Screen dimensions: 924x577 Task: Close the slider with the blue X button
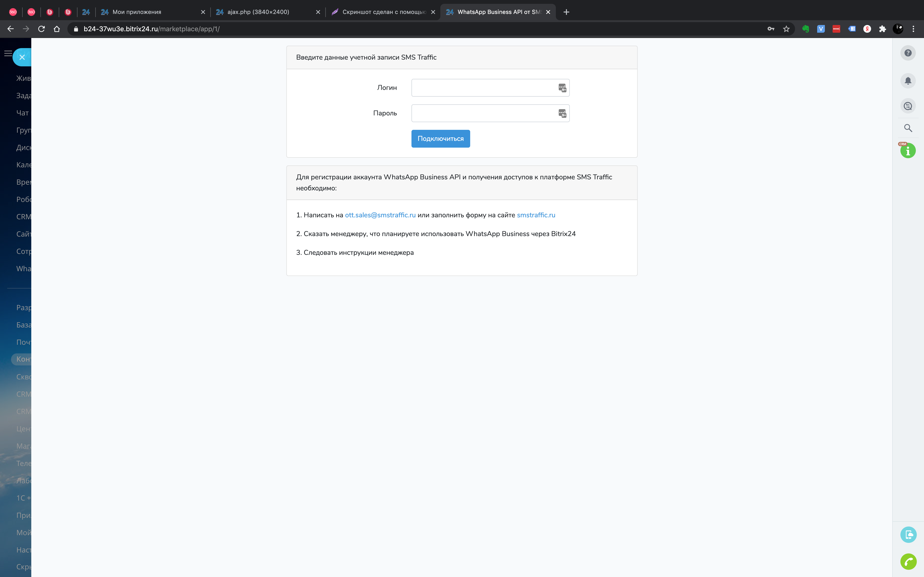pyautogui.click(x=22, y=57)
